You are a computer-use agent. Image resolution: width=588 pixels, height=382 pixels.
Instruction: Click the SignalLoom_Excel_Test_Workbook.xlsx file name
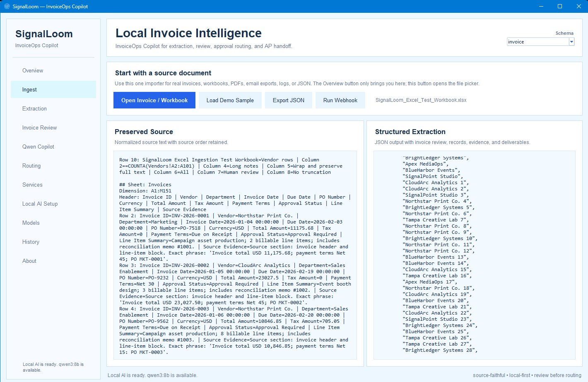[421, 100]
